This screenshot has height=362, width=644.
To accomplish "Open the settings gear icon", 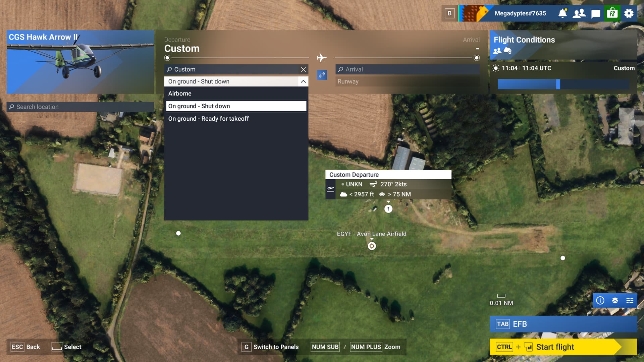I will (629, 13).
